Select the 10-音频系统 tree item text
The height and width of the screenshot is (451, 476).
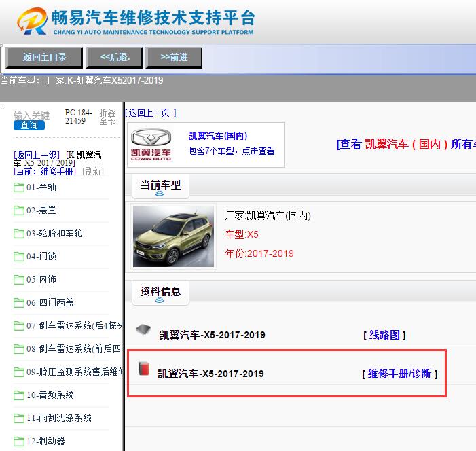[50, 395]
